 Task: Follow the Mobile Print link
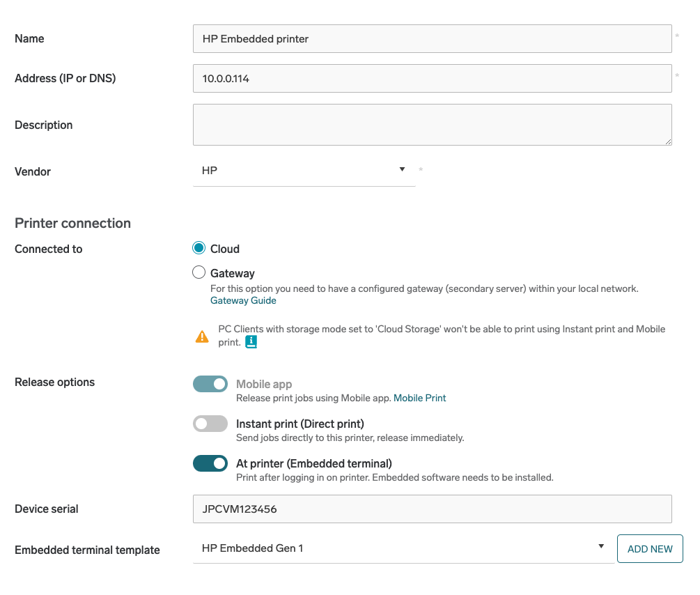[x=419, y=399]
